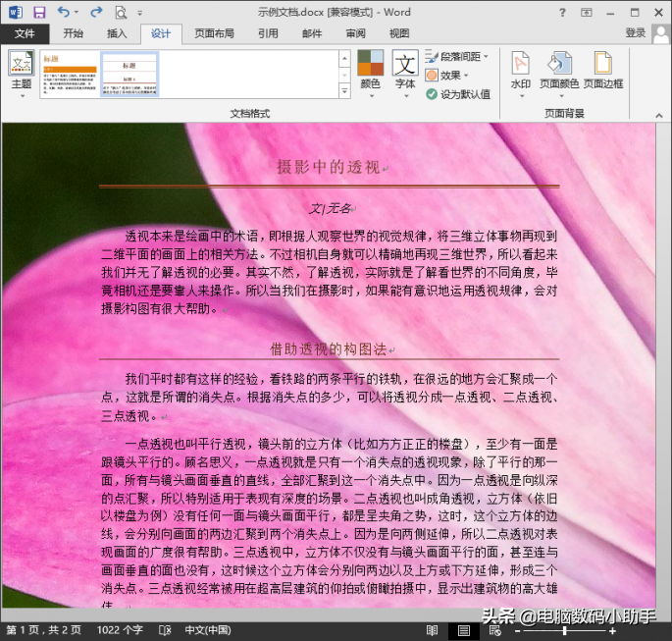Open Print Preview from the quick access toolbar

point(121,13)
